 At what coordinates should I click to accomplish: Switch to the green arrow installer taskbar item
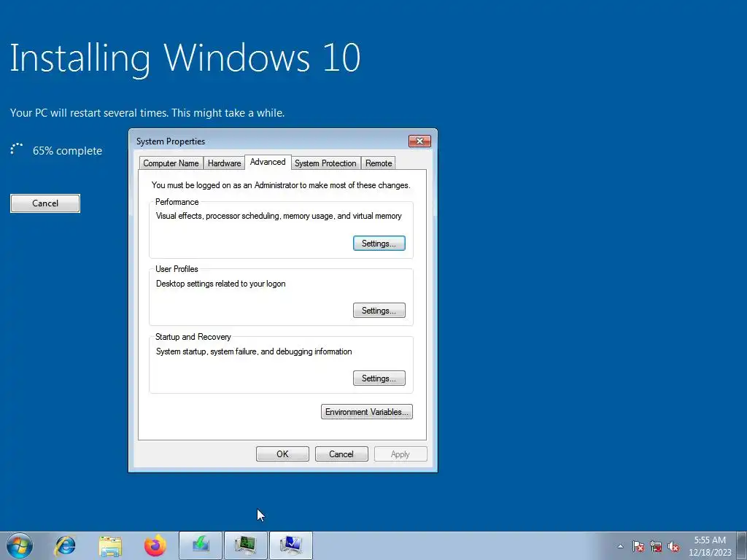click(201, 545)
